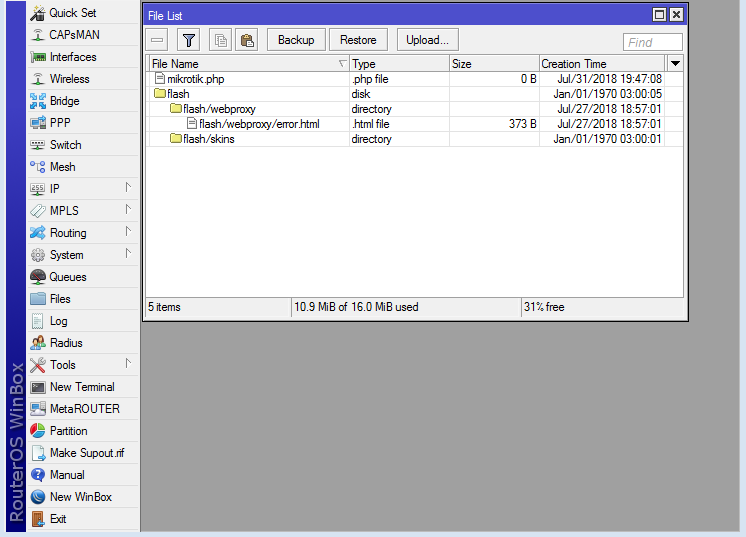Open the PPP menu entry
The width and height of the screenshot is (746, 537).
83,123
